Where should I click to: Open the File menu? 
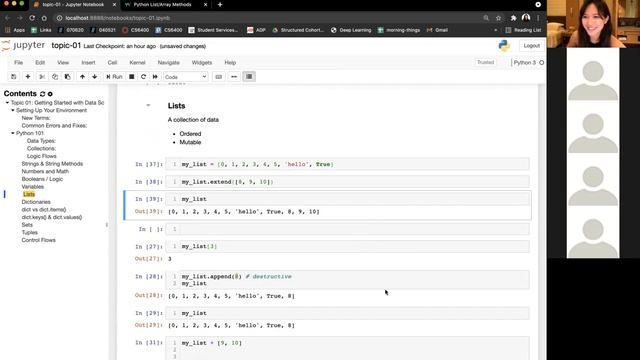(x=19, y=62)
